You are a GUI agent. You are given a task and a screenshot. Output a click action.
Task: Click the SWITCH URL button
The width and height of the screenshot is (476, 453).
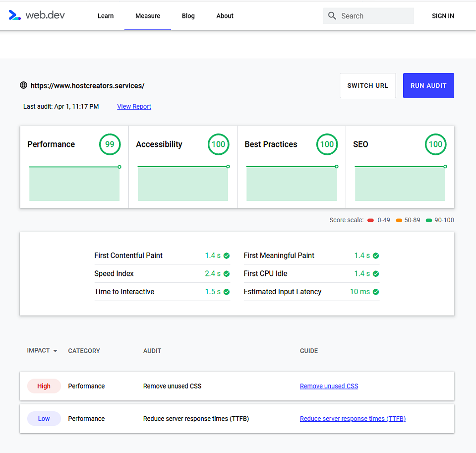click(x=367, y=85)
